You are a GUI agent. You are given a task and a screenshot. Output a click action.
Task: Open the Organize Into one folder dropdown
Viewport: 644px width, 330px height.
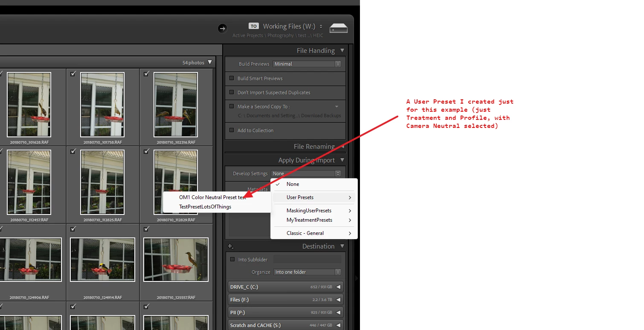tap(307, 272)
